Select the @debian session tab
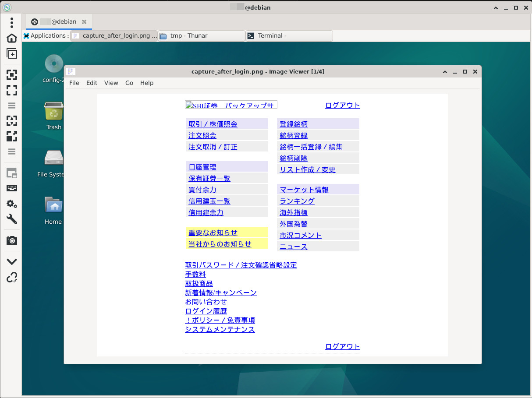 point(59,21)
